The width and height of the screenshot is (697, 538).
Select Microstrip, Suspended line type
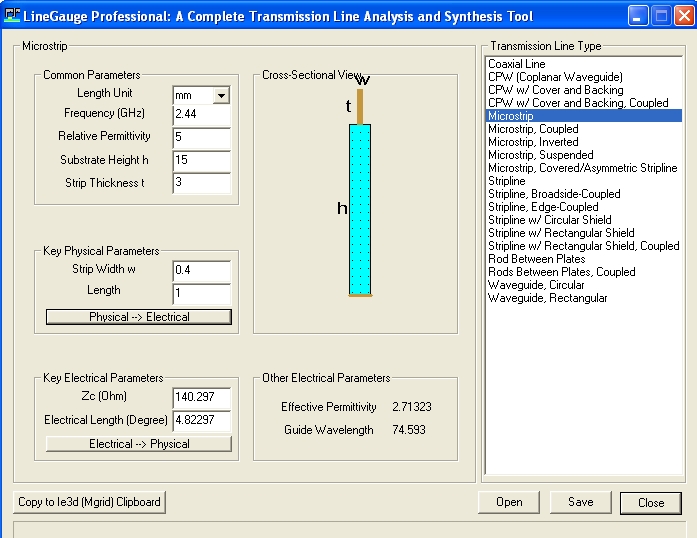coord(584,155)
